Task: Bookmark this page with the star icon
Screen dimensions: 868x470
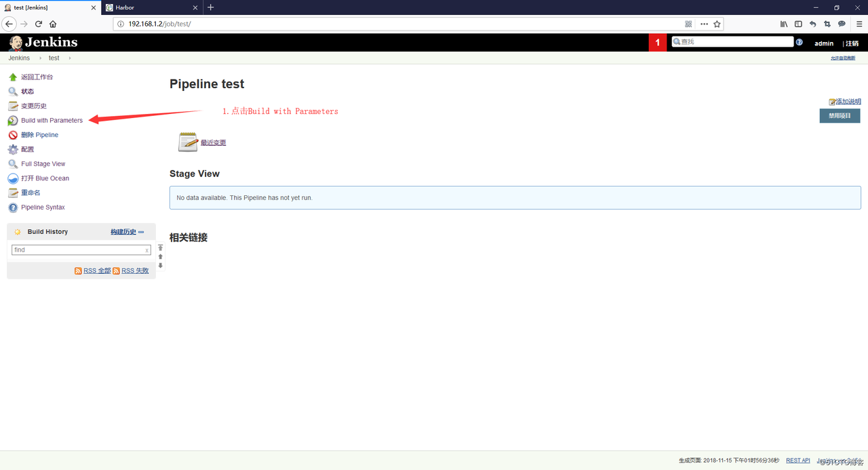Action: (717, 24)
